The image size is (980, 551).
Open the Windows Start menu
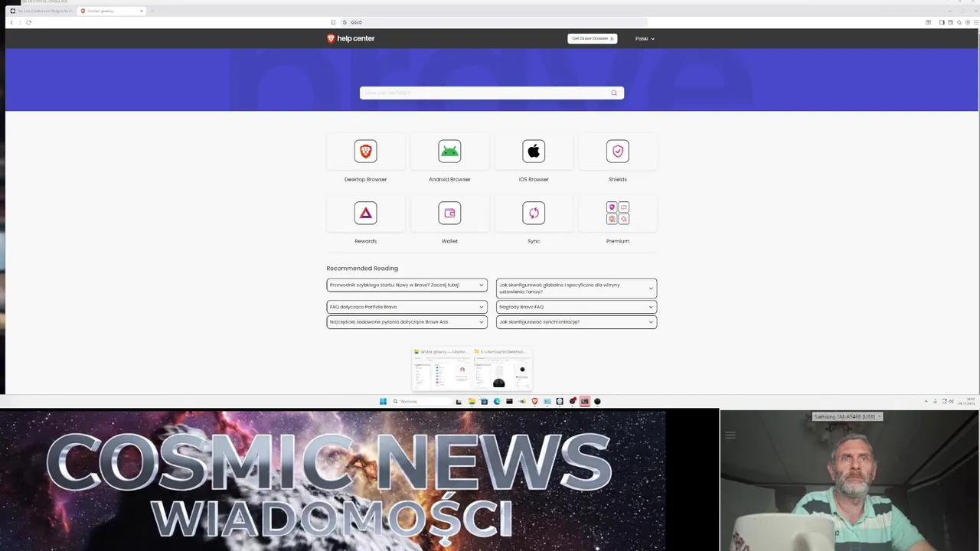[x=383, y=401]
